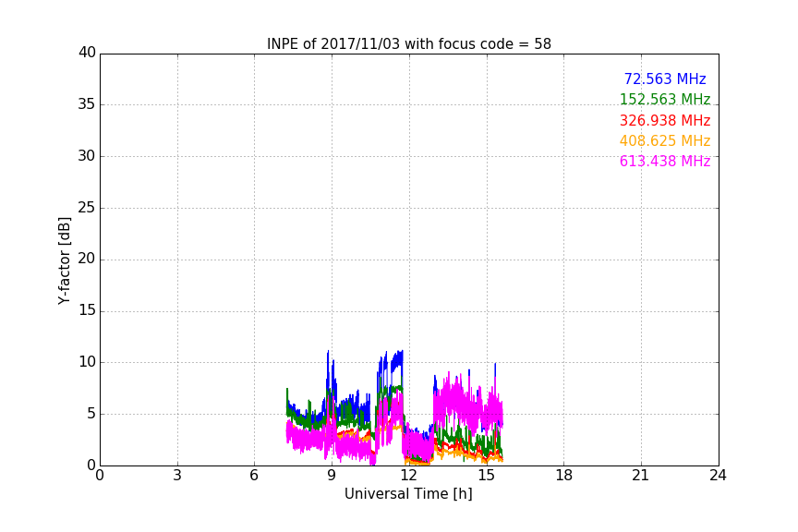
Task: Click the y-axis tick label 20
Action: pyautogui.click(x=87, y=260)
